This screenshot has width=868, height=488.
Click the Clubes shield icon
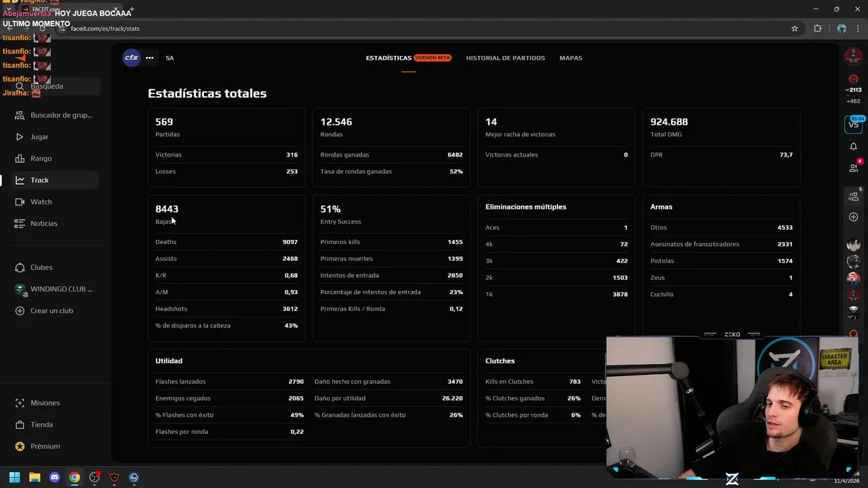coord(20,268)
